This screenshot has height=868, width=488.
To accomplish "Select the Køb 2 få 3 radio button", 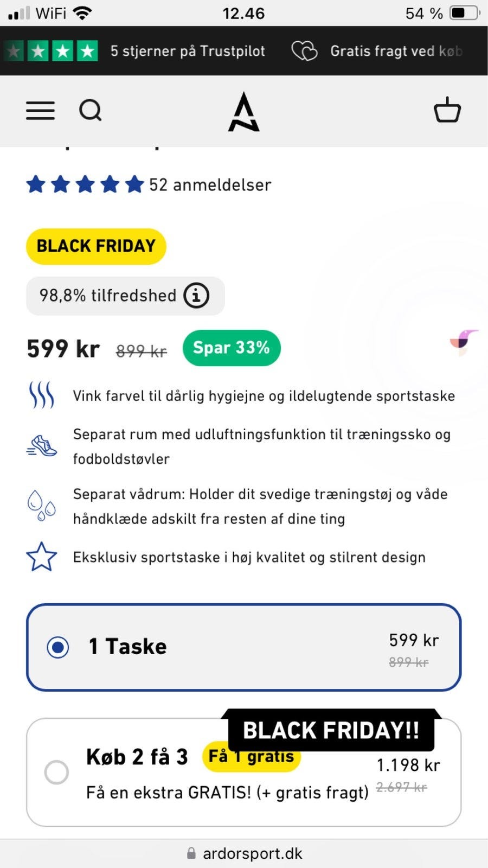I will click(56, 772).
